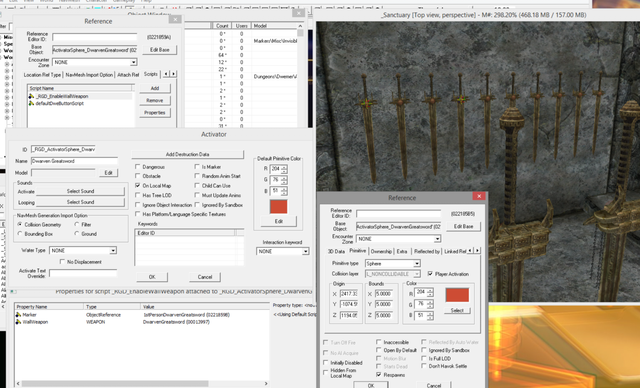Open Encounter Zone dropdown in Primitive Reference window
The image size is (640, 388).
pyautogui.click(x=437, y=239)
